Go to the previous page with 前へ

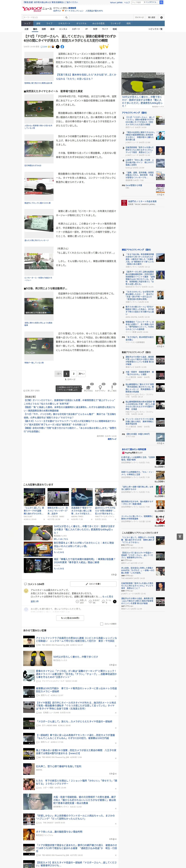[59, 374]
